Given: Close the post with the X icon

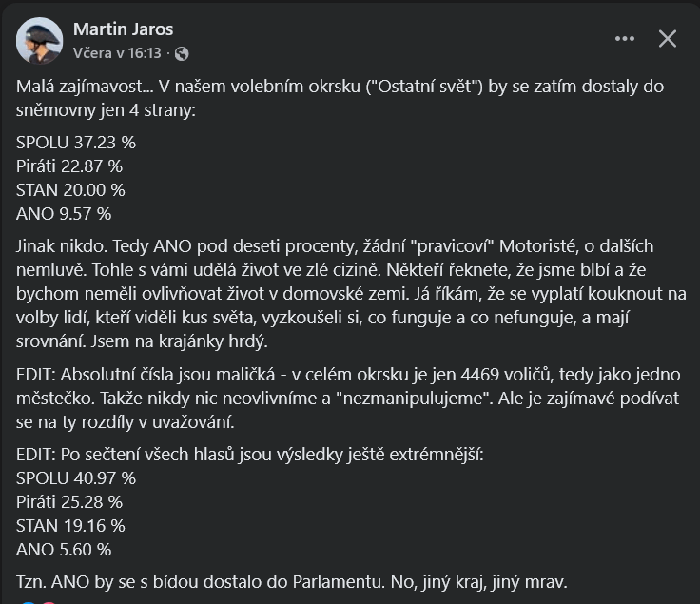Looking at the screenshot, I should pos(668,39).
